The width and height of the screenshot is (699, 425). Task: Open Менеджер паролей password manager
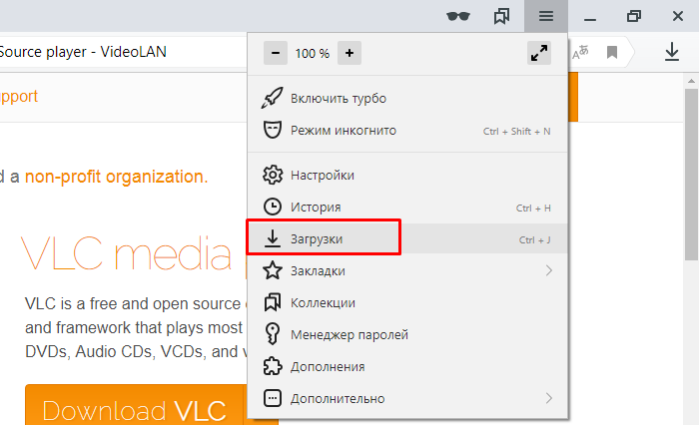click(x=407, y=334)
